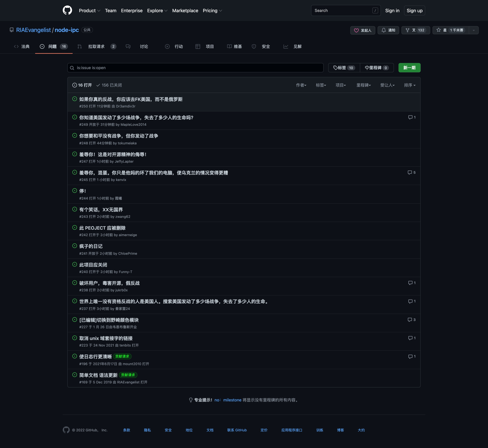
Task: Open the node-ipc repository link
Action: [67, 30]
